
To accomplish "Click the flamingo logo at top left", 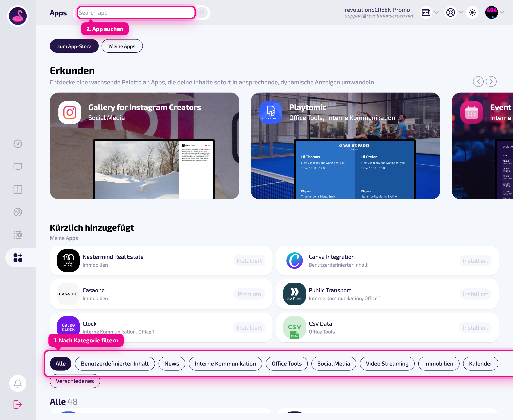I will pyautogui.click(x=18, y=16).
